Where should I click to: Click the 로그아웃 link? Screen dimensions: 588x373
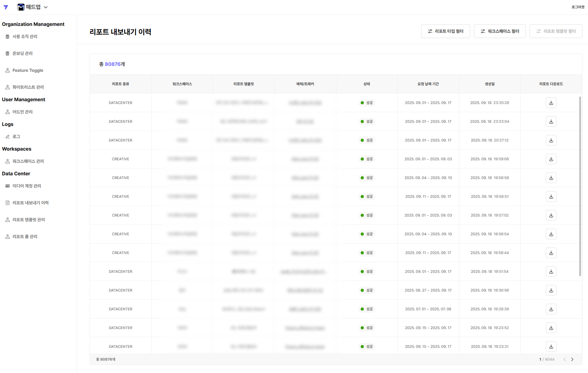[x=578, y=7]
